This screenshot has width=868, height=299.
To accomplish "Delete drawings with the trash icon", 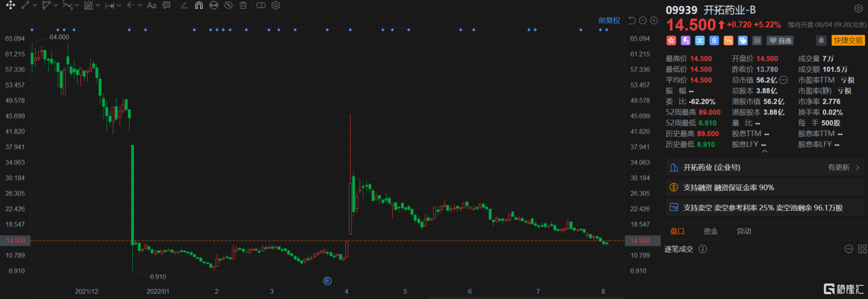I will point(243,5).
